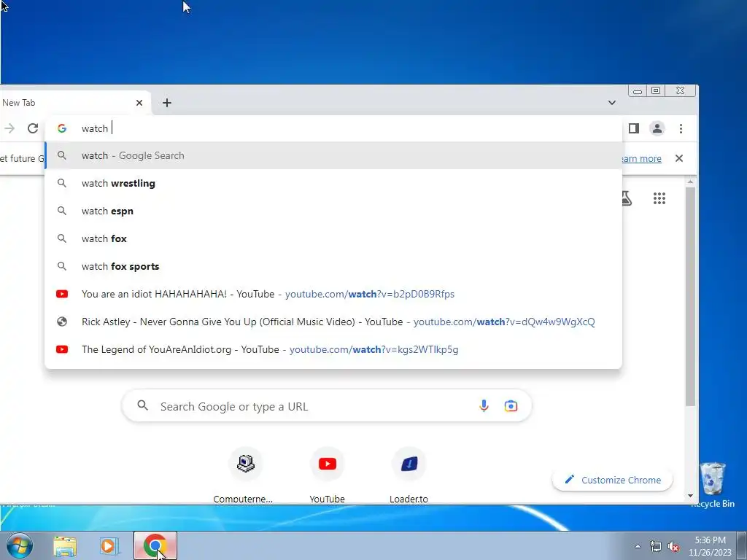The image size is (747, 560).
Task: Open the Windows Start menu orb
Action: 19,545
